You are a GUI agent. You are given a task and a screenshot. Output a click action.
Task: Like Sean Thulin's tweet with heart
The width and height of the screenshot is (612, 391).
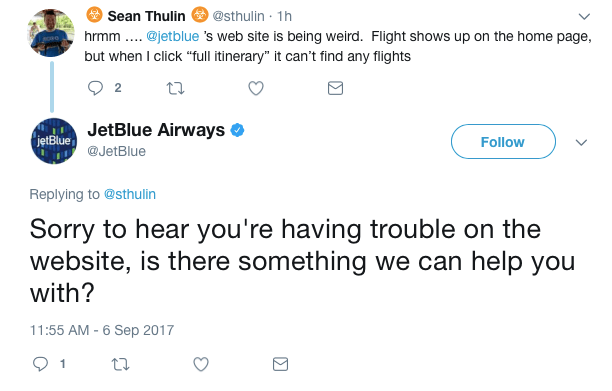[256, 88]
